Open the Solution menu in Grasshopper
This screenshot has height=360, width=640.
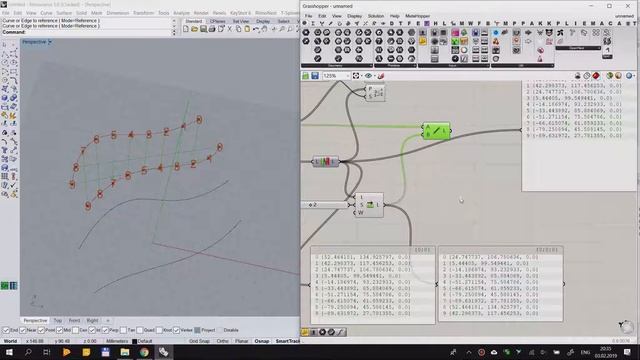pos(376,16)
